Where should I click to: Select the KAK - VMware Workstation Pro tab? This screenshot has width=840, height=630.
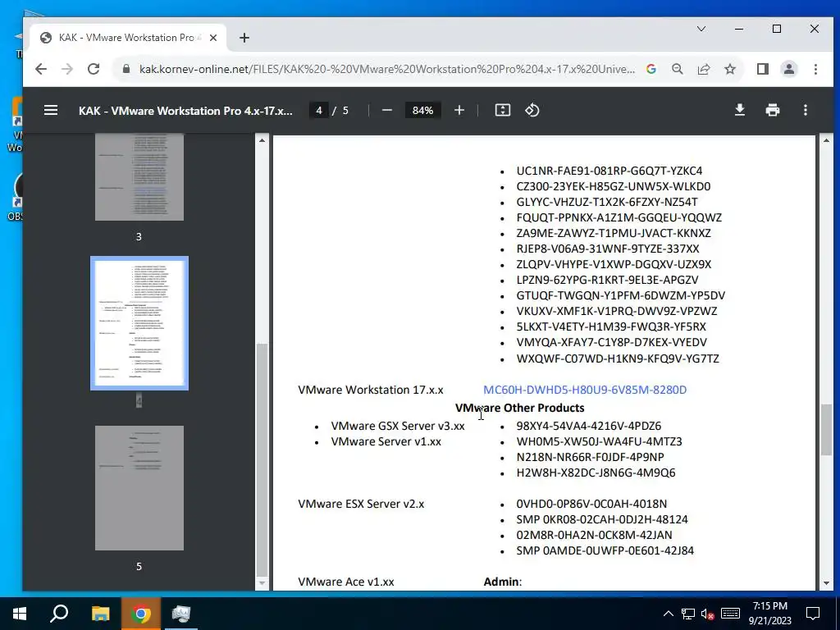click(129, 38)
